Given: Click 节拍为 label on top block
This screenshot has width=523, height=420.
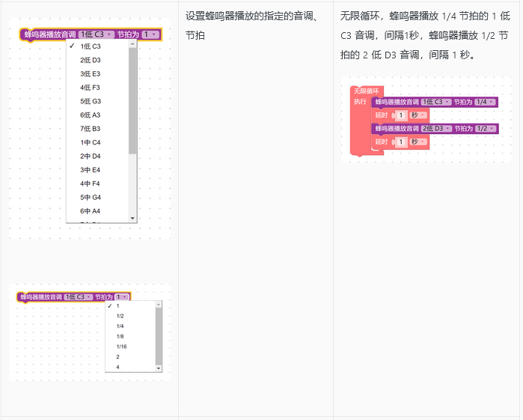Looking at the screenshot, I should click(128, 34).
